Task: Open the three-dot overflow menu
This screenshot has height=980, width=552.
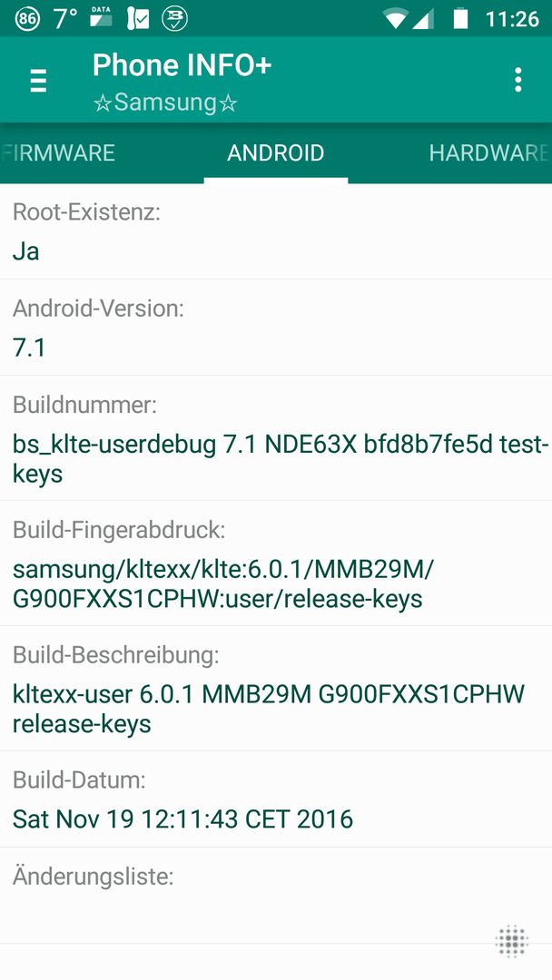Action: tap(517, 81)
